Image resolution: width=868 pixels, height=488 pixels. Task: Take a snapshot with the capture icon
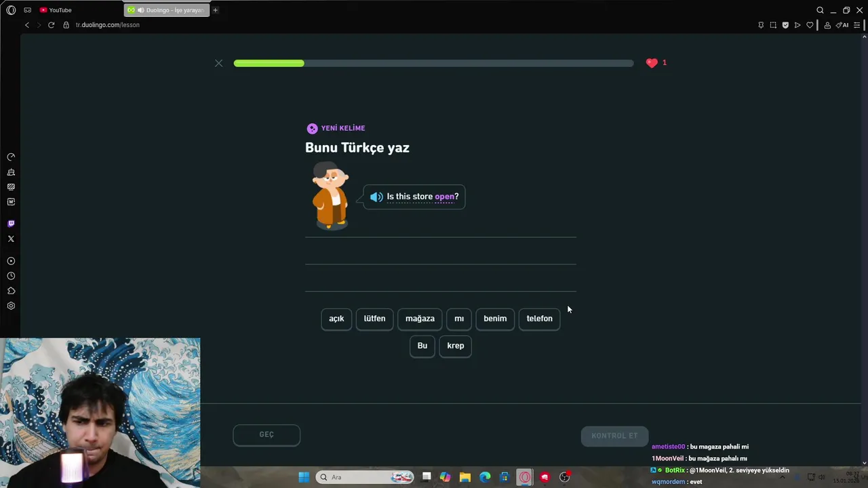(773, 25)
